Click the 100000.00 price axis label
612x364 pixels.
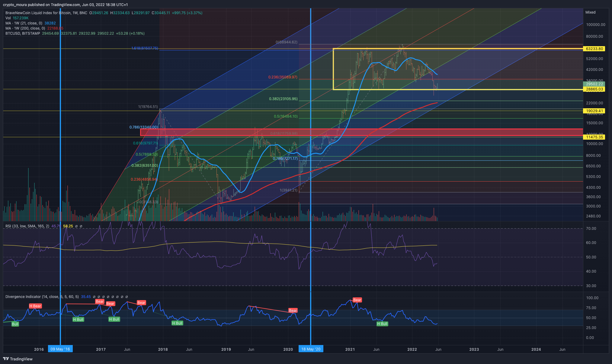coord(596,25)
